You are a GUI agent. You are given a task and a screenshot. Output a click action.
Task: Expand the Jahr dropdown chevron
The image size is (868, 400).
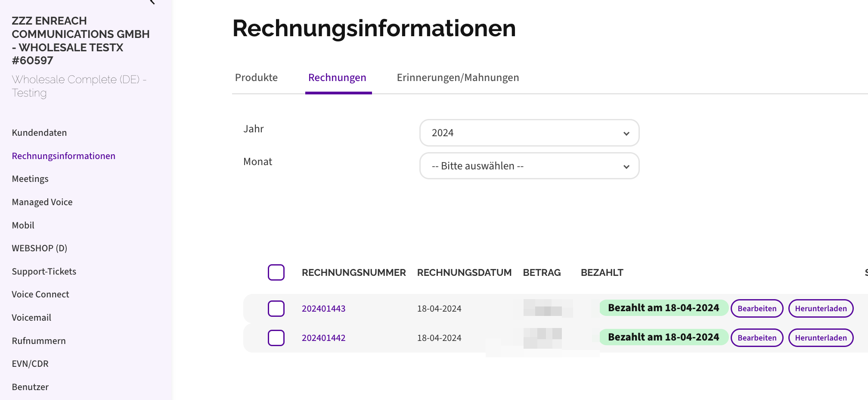626,133
